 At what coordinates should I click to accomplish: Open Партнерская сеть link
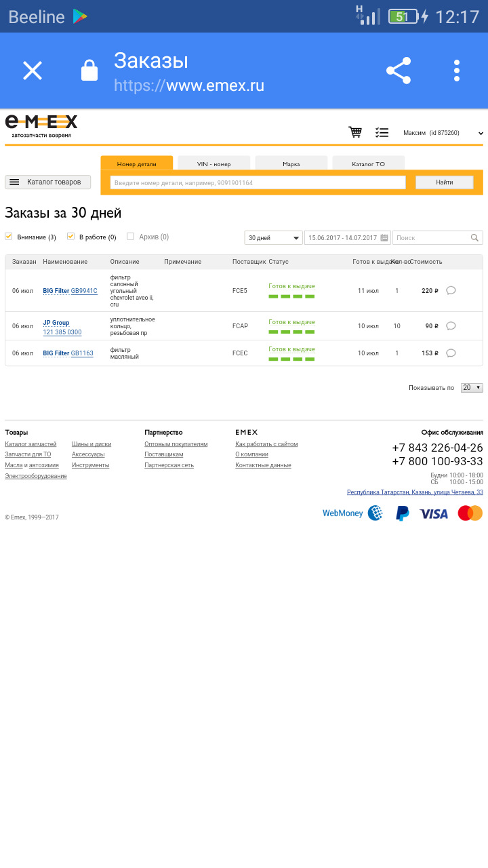pyautogui.click(x=169, y=465)
